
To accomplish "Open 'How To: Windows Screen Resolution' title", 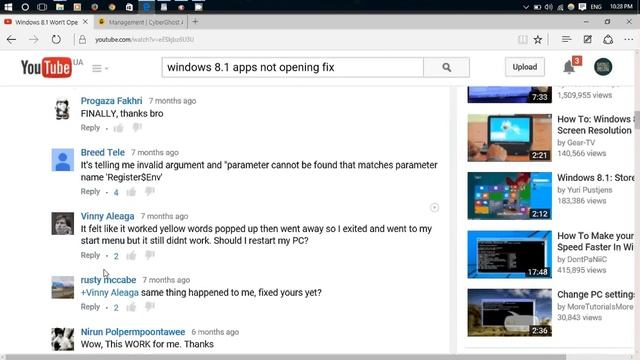I will [595, 125].
